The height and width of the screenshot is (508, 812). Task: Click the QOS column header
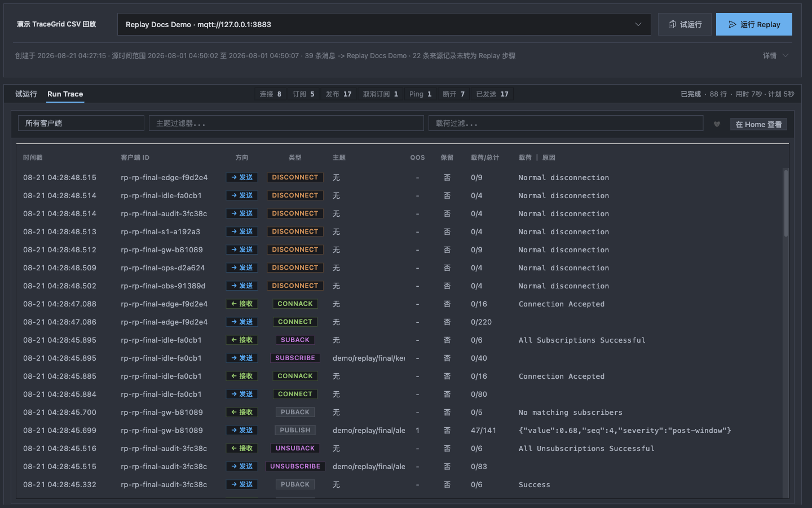[417, 157]
